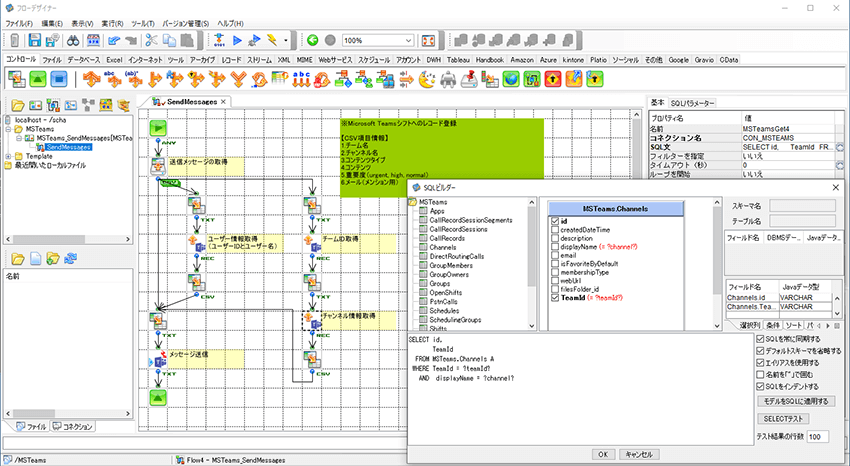Select the crescent moon Sleep component icon
Image resolution: width=850 pixels, height=466 pixels.
click(x=427, y=79)
